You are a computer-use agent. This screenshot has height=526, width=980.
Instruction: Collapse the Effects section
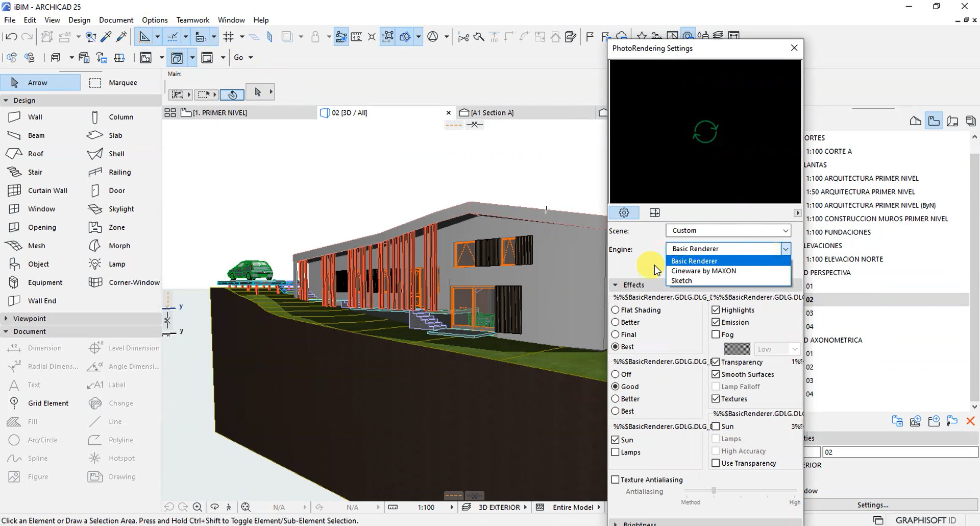pyautogui.click(x=615, y=285)
